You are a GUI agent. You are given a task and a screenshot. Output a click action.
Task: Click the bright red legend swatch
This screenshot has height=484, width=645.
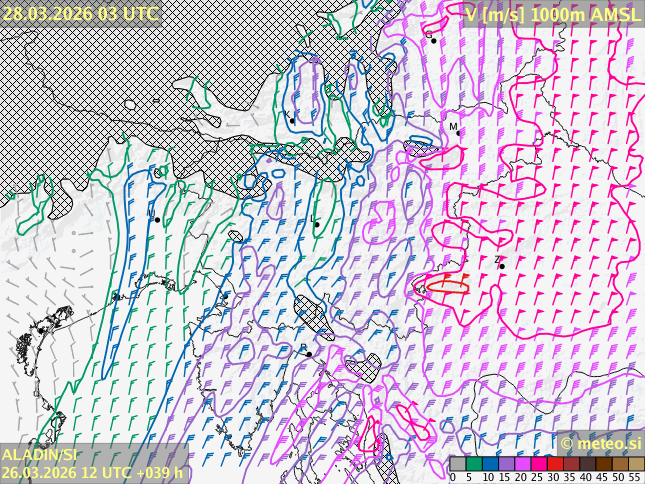click(555, 464)
